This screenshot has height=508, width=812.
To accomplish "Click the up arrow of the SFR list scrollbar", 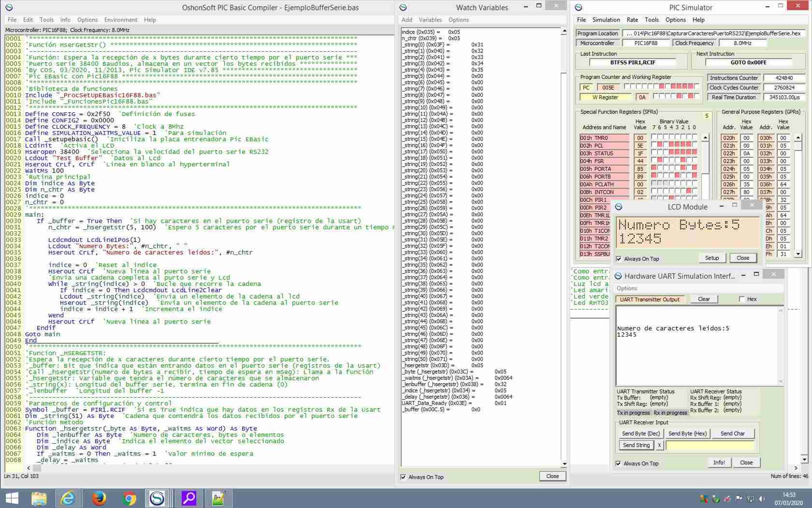I will tap(705, 138).
